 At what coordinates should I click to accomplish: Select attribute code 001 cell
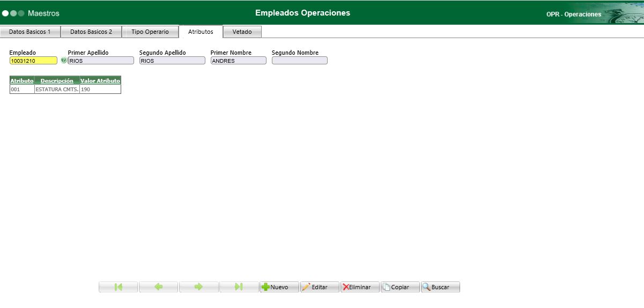22,90
